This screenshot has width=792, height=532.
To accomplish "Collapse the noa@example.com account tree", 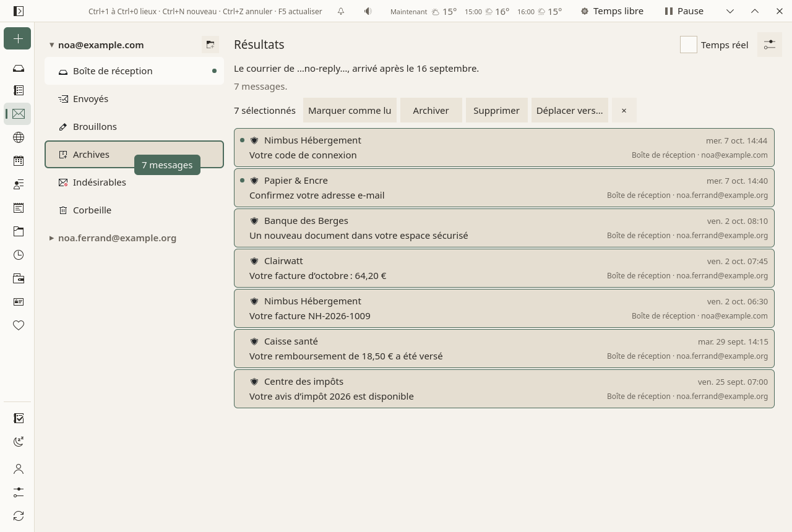I will (x=52, y=45).
